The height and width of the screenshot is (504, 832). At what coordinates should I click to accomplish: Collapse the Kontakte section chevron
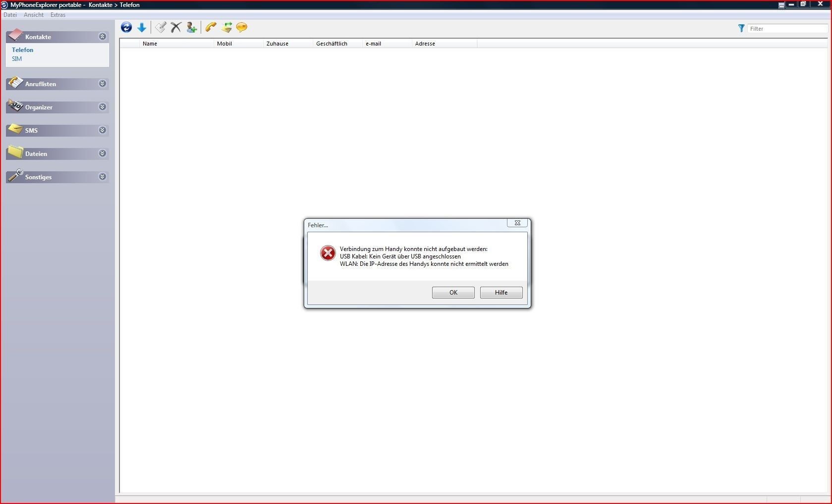[x=103, y=37]
